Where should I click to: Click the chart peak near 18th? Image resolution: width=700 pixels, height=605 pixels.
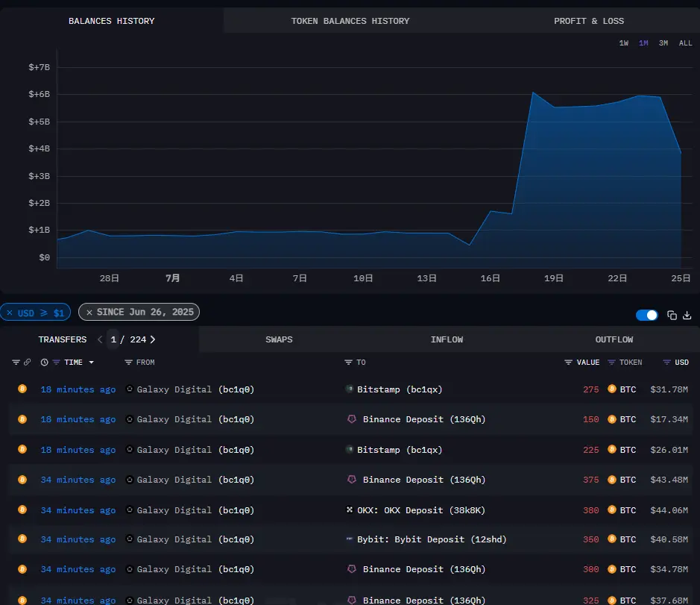533,93
